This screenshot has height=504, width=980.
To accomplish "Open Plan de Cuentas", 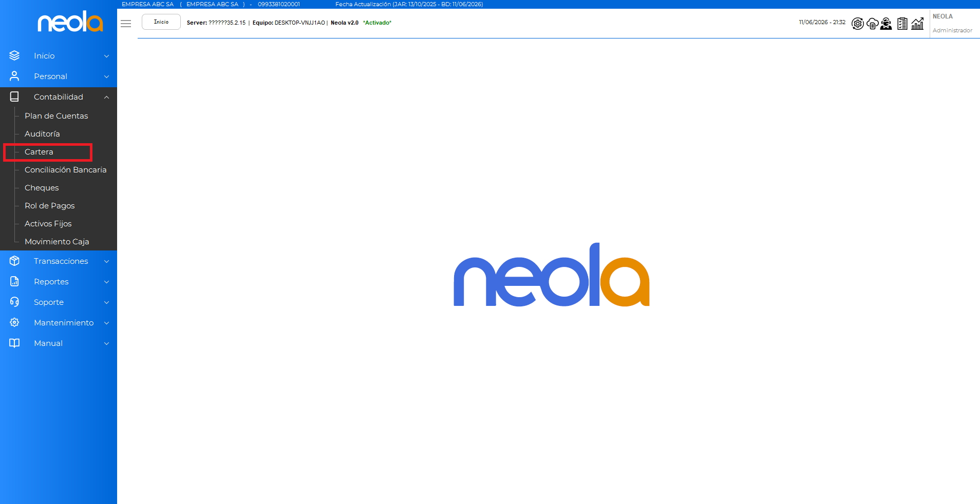I will point(56,116).
